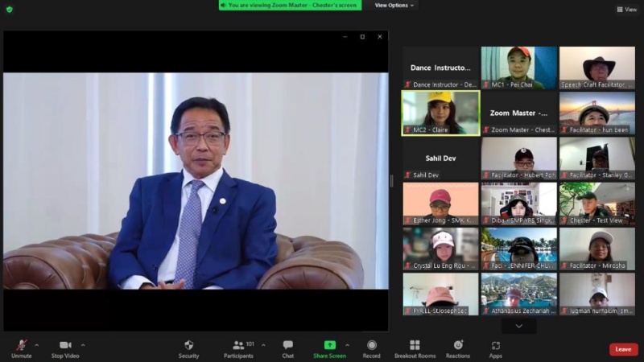Select Speech Craft Facilitator video tile

597,68
